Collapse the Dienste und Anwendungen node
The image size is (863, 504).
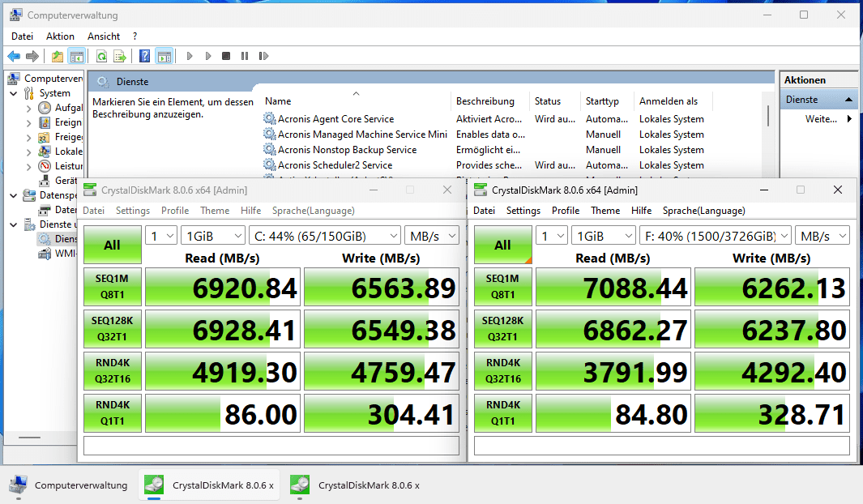click(14, 224)
